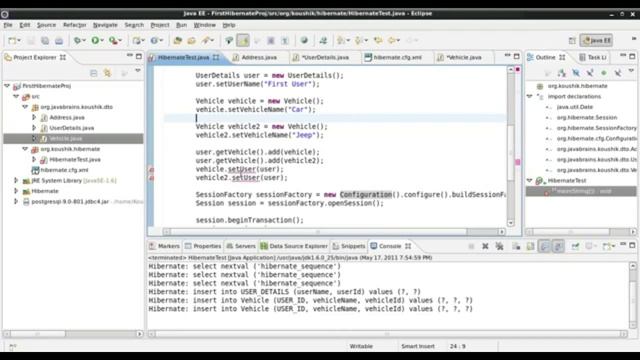Collapse the org.javabrains.koushik.dto package
Screen dimensions: 640x360
tap(25, 107)
